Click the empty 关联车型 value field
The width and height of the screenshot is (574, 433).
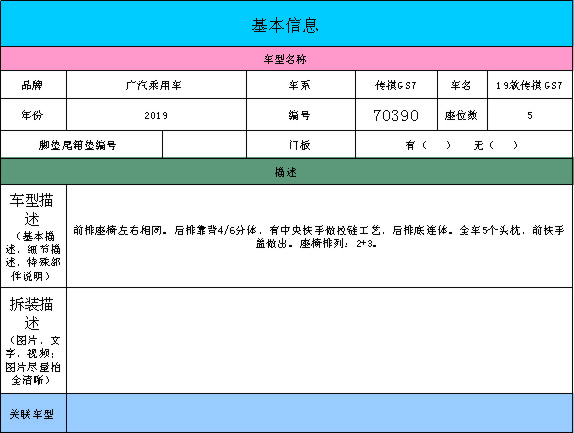(320, 413)
